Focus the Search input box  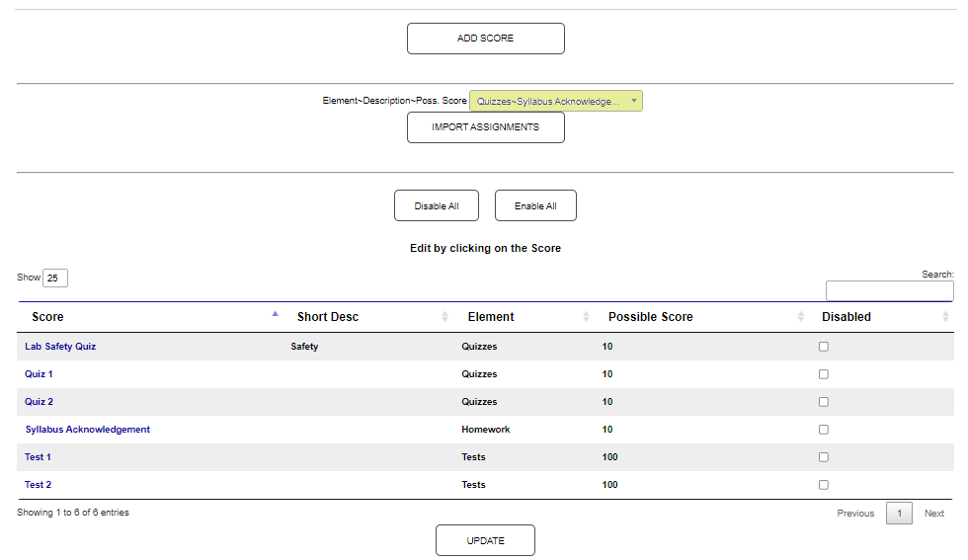[x=890, y=290]
